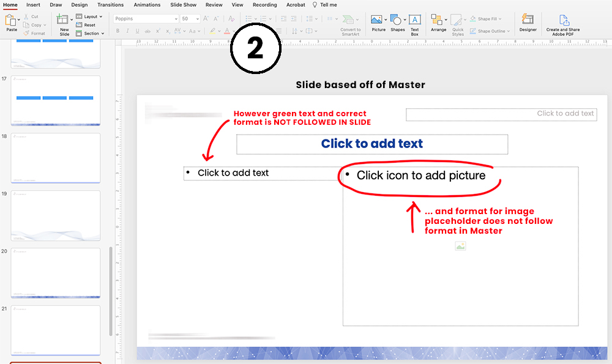
Task: Open the New Slide dropdown arrow
Action: click(x=72, y=20)
